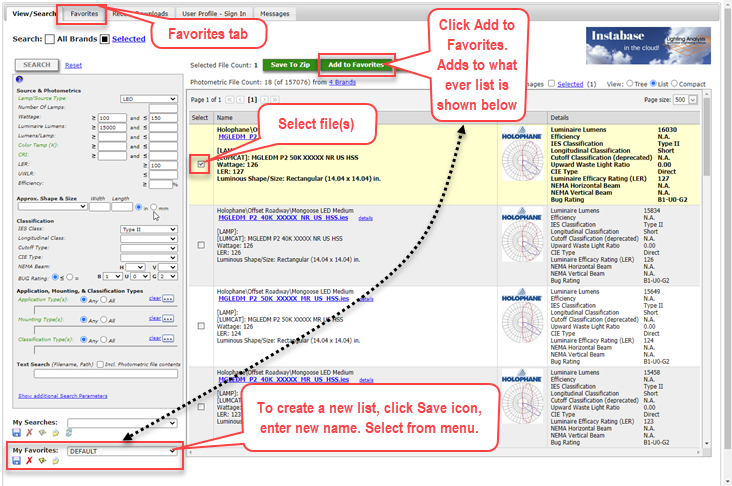The width and height of the screenshot is (732, 486).
Task: Open the Longitudinal Class dropdown
Action: pyautogui.click(x=148, y=239)
